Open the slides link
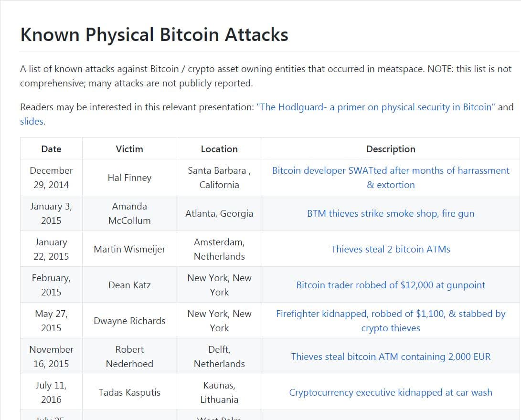 32,121
